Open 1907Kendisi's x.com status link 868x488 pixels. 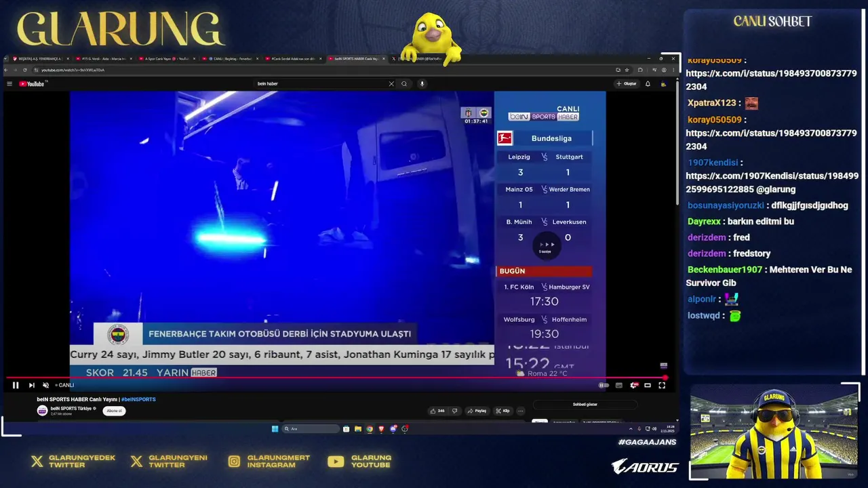[x=772, y=182]
